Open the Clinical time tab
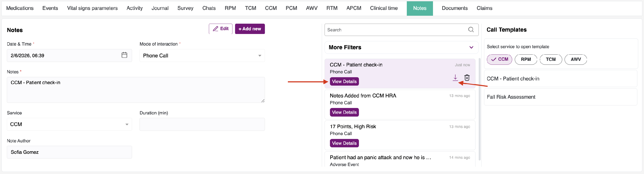This screenshot has width=644, height=174. pos(383,8)
